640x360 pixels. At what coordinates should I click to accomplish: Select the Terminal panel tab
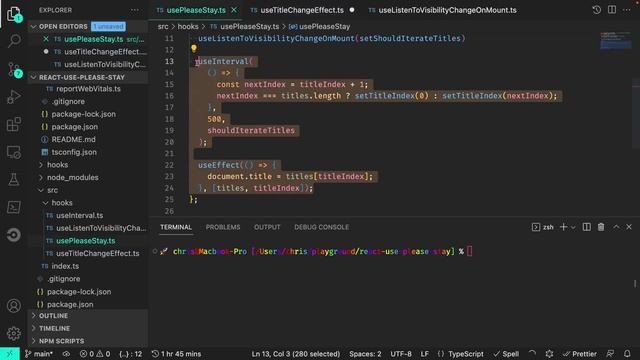tap(176, 227)
